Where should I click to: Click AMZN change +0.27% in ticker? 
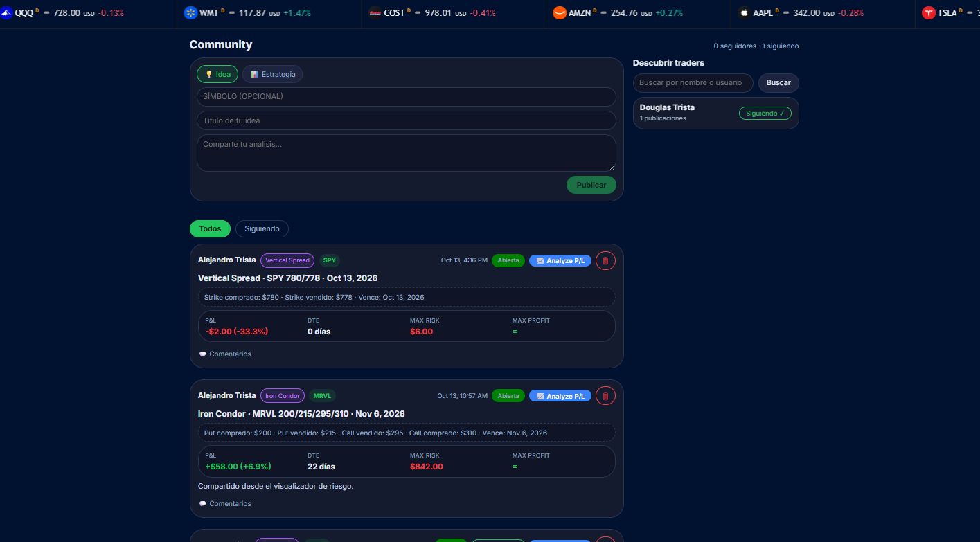[x=669, y=12]
